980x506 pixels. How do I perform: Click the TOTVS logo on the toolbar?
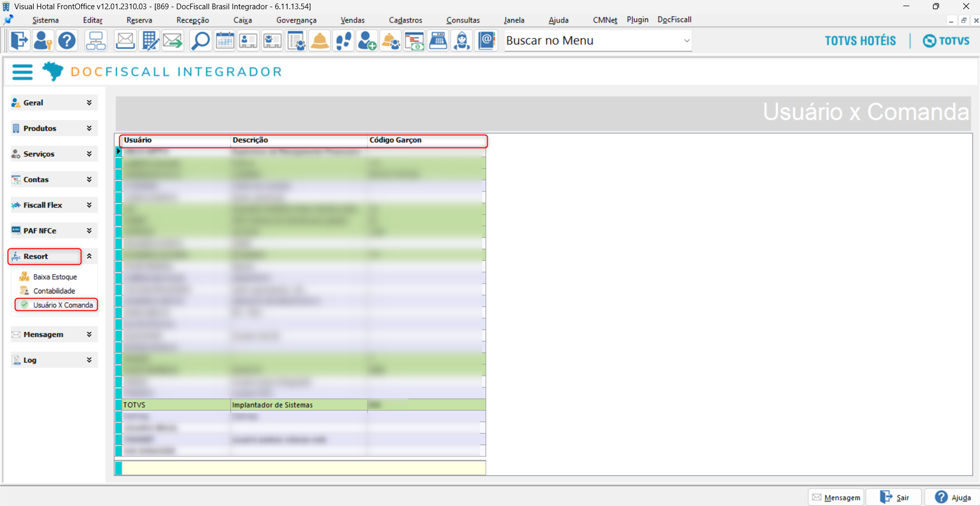click(x=946, y=41)
